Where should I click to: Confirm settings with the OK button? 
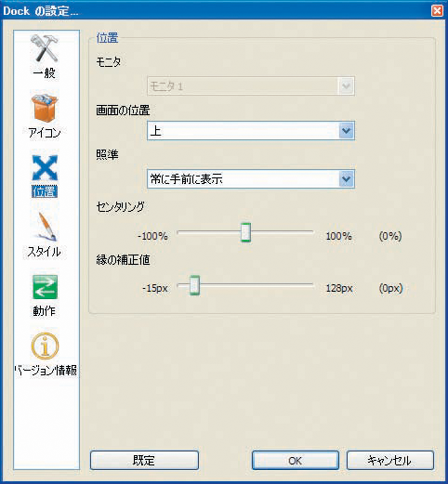point(296,461)
